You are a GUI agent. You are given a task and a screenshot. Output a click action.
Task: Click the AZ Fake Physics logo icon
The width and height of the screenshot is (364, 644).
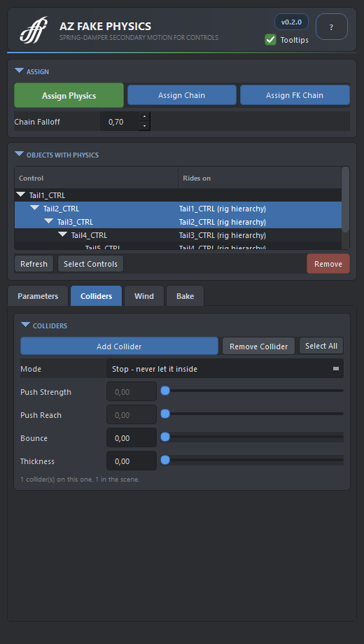pos(34,29)
